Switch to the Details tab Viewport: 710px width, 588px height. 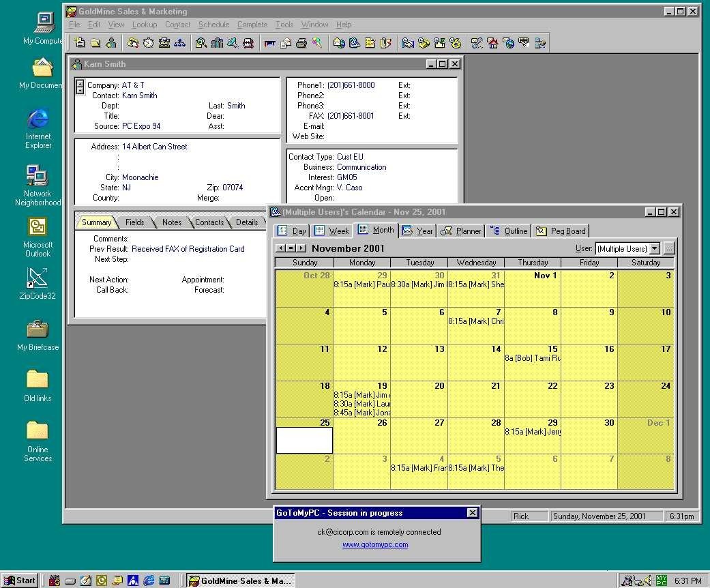247,222
